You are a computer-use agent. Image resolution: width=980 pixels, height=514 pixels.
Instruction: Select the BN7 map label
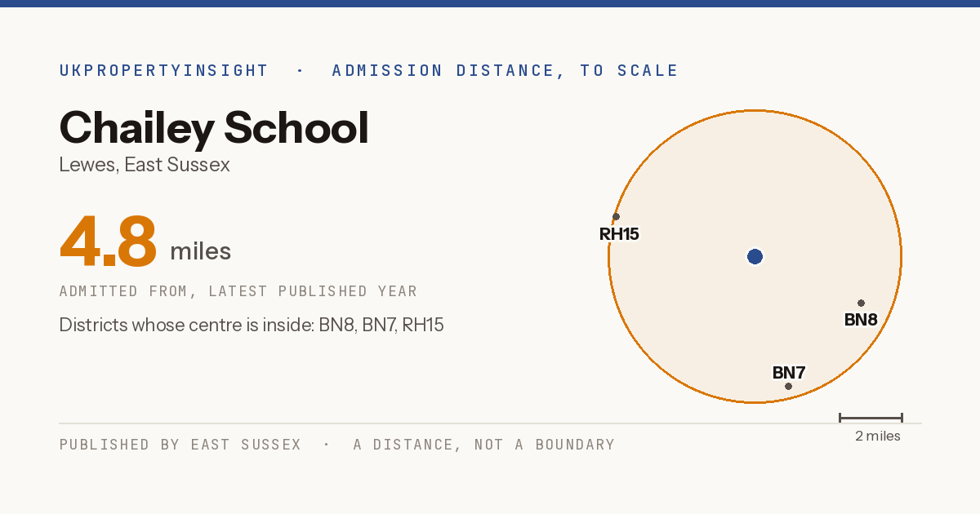click(789, 373)
